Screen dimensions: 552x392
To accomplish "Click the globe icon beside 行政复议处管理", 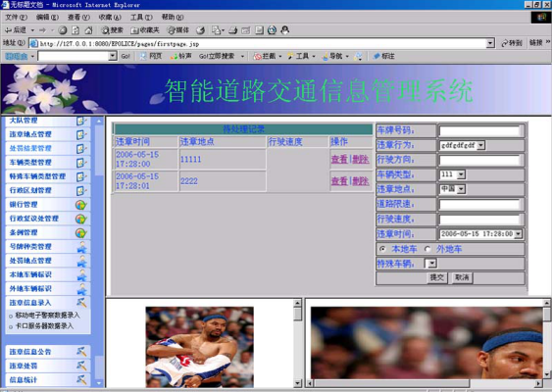I will [x=81, y=219].
